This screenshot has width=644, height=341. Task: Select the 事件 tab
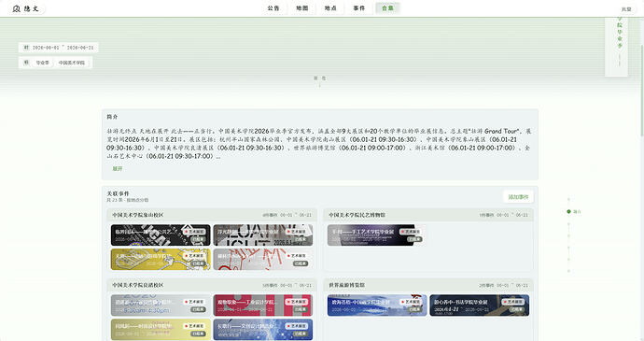359,8
